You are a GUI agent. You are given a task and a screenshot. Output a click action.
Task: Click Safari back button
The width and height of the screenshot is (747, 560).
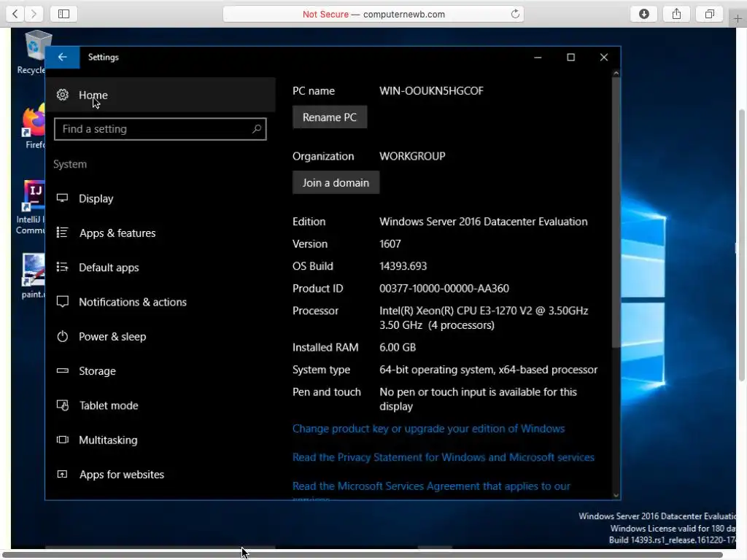pos(15,14)
